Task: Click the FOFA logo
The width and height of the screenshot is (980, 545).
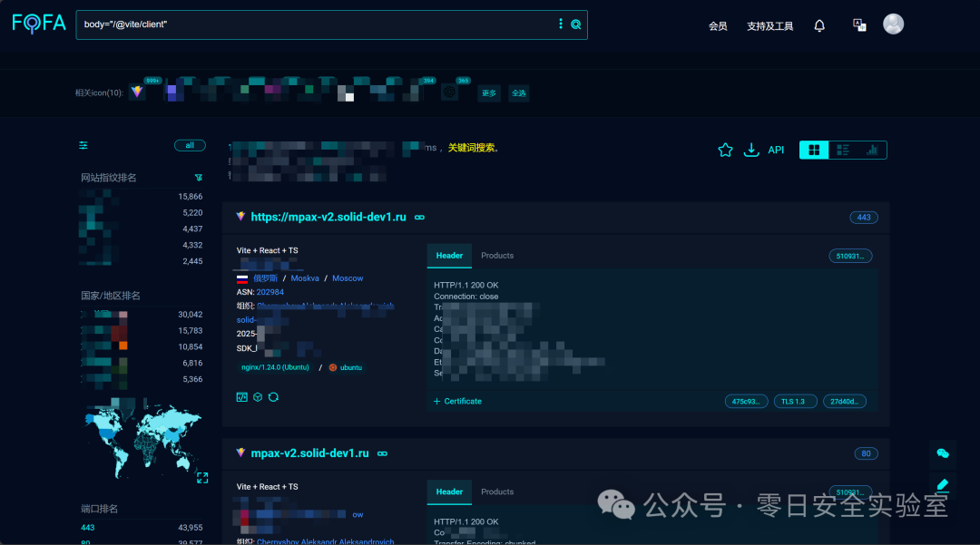Action: 39,24
